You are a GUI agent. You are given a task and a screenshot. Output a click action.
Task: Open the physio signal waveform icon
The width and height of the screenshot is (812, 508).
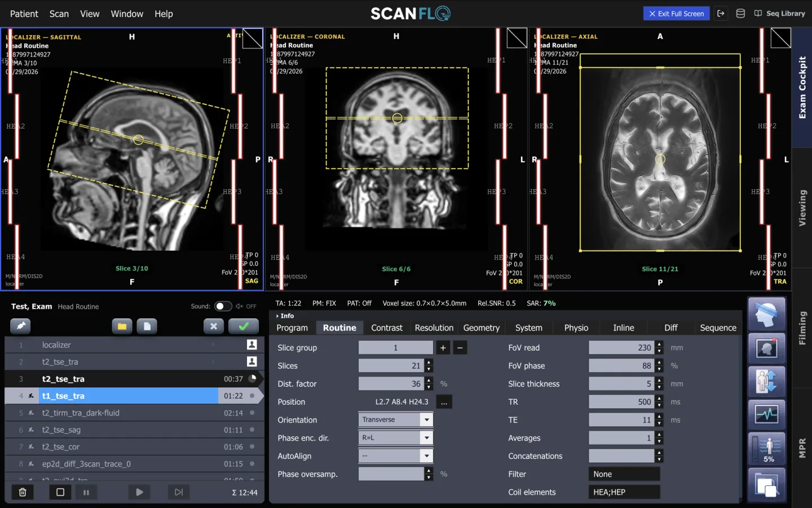pos(767,414)
